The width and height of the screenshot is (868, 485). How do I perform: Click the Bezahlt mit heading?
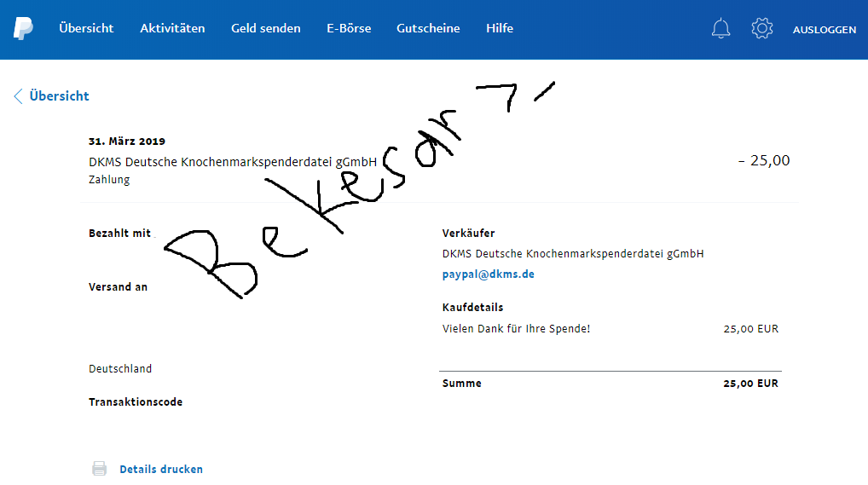119,233
